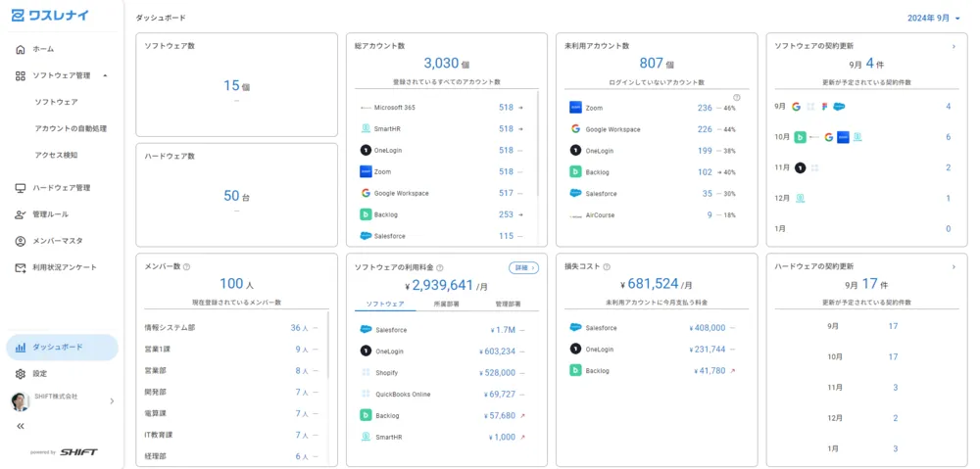Click the ワスレナイ logo

(50, 16)
